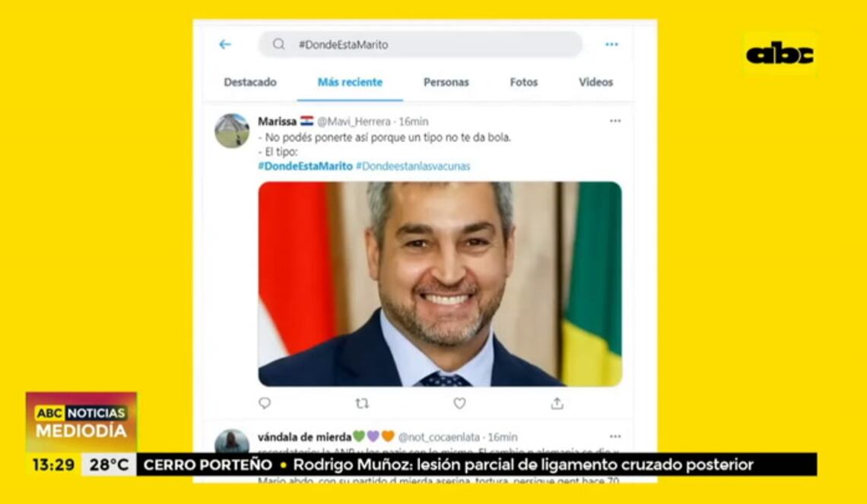
Task: Open the Personas tab
Action: (x=446, y=82)
